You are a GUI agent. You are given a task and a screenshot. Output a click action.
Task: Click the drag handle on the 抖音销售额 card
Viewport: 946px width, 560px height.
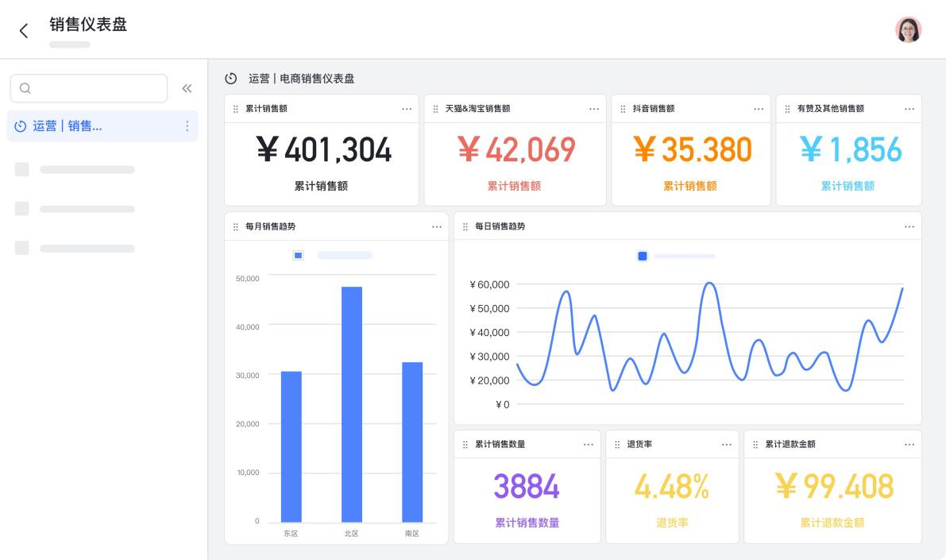coord(624,109)
